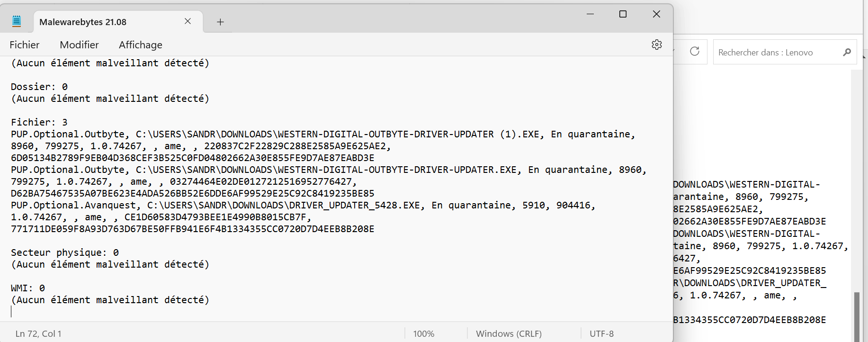The image size is (868, 342).
Task: Open the Modifier menu
Action: (x=79, y=45)
